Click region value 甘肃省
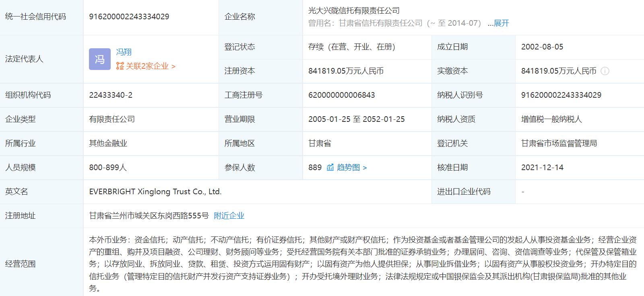This screenshot has width=644, height=296. tap(320, 143)
